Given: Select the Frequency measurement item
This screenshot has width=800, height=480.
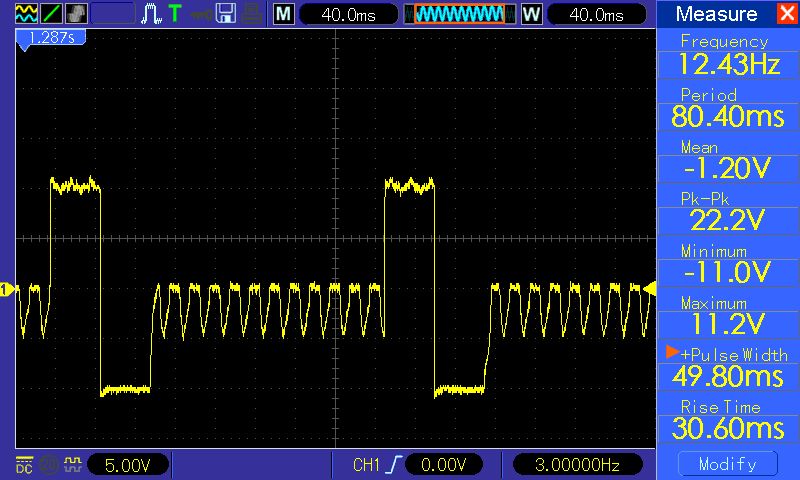Looking at the screenshot, I should pyautogui.click(x=729, y=55).
